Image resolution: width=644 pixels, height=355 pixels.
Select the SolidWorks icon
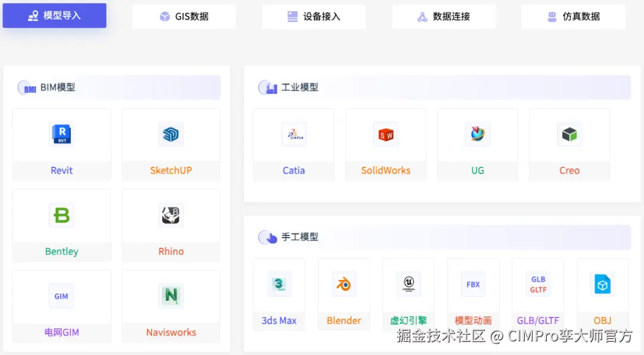(x=386, y=134)
